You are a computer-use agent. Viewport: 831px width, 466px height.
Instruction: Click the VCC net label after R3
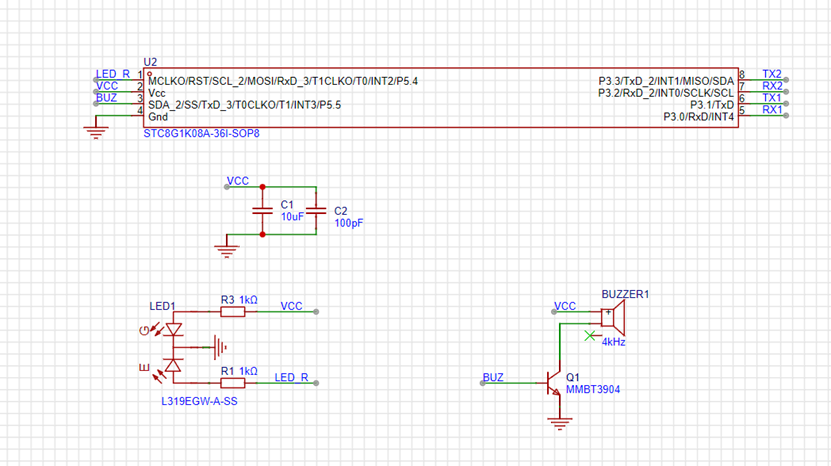coord(291,306)
